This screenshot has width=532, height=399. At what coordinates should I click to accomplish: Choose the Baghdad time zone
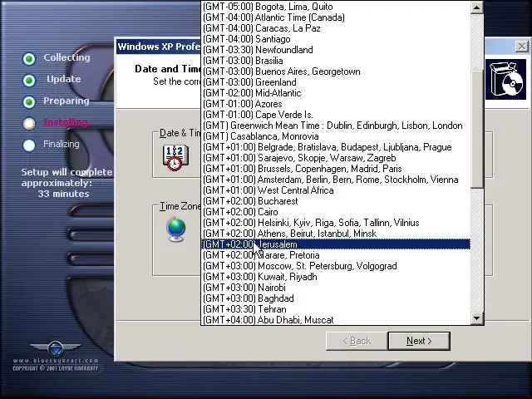click(336, 298)
